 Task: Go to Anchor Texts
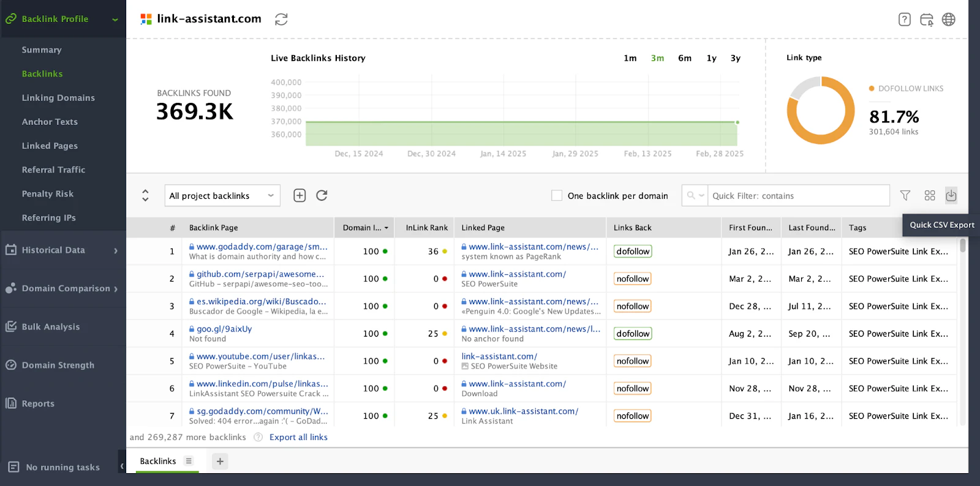pyautogui.click(x=50, y=121)
